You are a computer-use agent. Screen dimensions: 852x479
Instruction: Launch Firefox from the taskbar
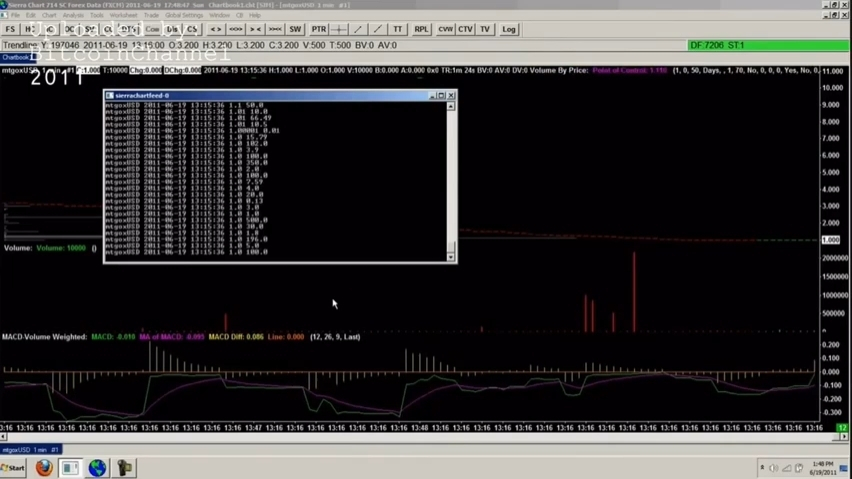click(44, 468)
